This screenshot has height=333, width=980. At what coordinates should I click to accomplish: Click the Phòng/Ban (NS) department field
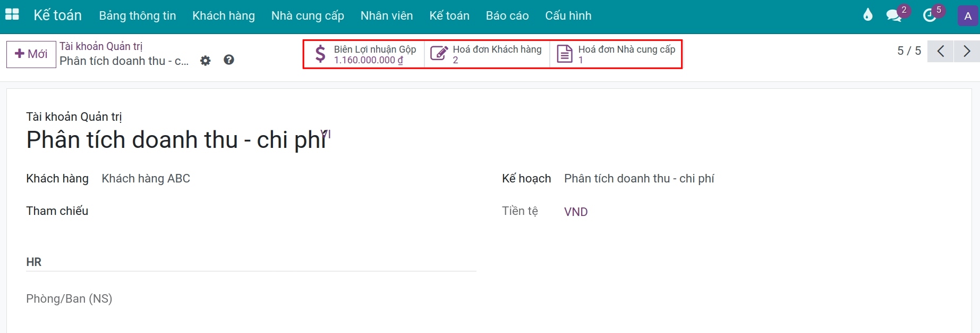pyautogui.click(x=69, y=299)
